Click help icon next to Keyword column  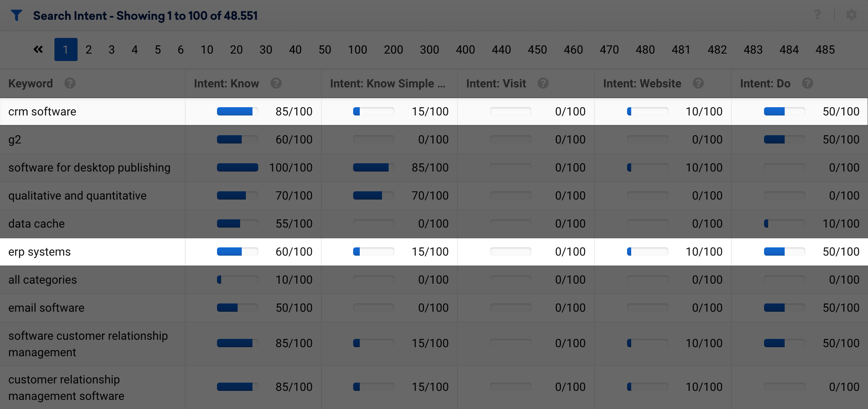coord(70,83)
